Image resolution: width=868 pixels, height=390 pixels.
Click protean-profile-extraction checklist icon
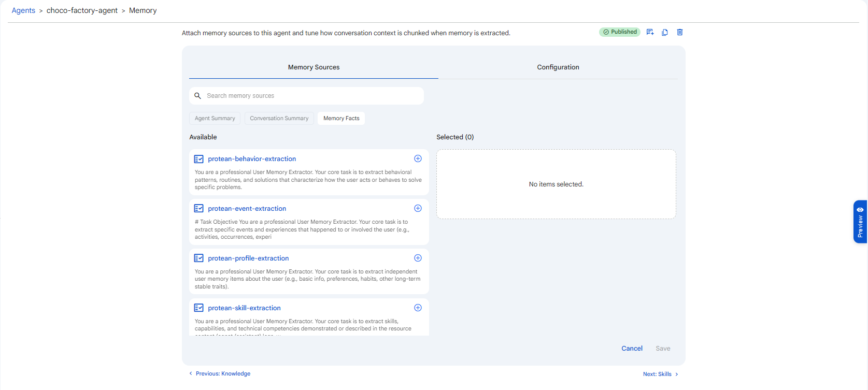click(x=198, y=258)
